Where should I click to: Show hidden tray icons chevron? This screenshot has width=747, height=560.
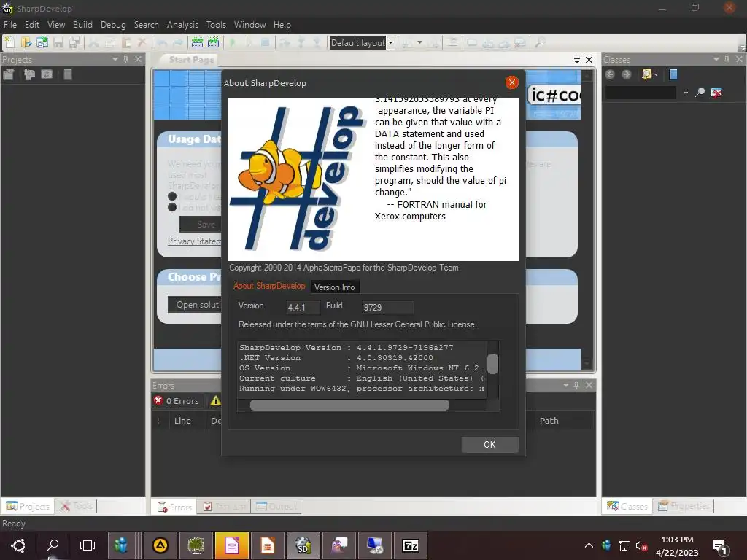click(x=589, y=545)
